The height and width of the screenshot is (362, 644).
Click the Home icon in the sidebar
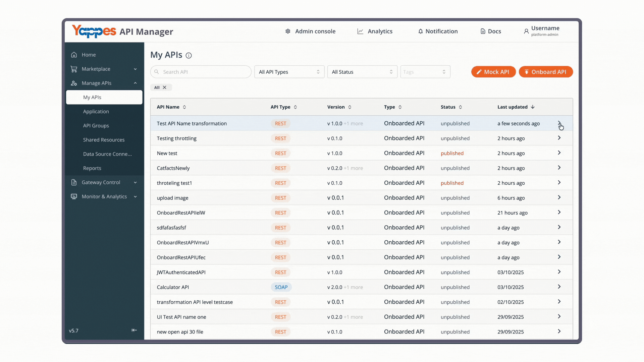[74, 55]
